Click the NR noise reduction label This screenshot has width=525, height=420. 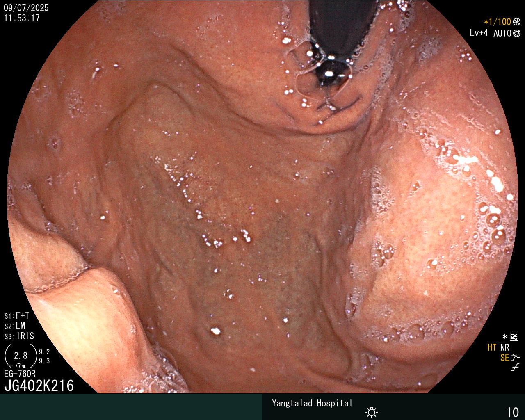point(504,347)
